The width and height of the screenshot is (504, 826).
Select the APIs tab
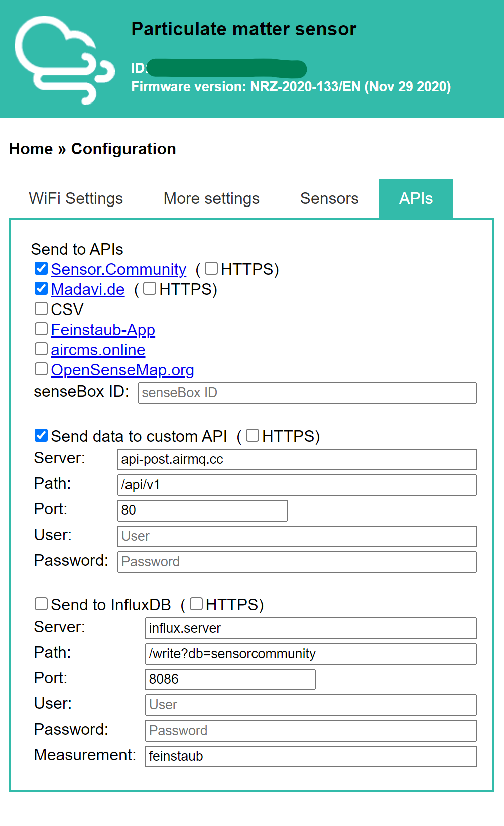tap(416, 199)
